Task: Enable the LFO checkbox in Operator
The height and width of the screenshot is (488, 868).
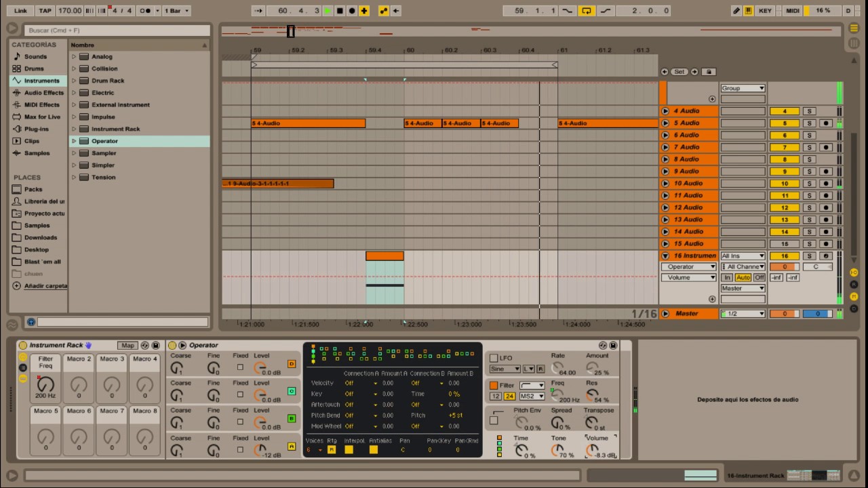Action: (494, 359)
